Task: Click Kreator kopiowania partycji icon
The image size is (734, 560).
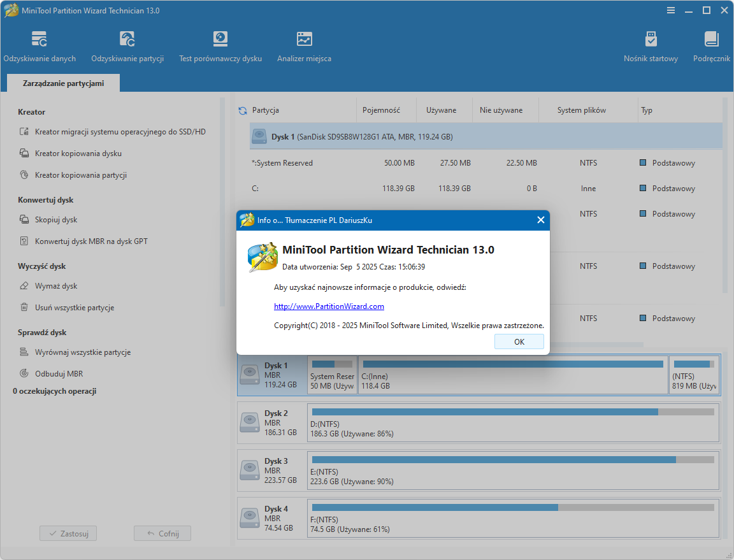Action: click(24, 175)
